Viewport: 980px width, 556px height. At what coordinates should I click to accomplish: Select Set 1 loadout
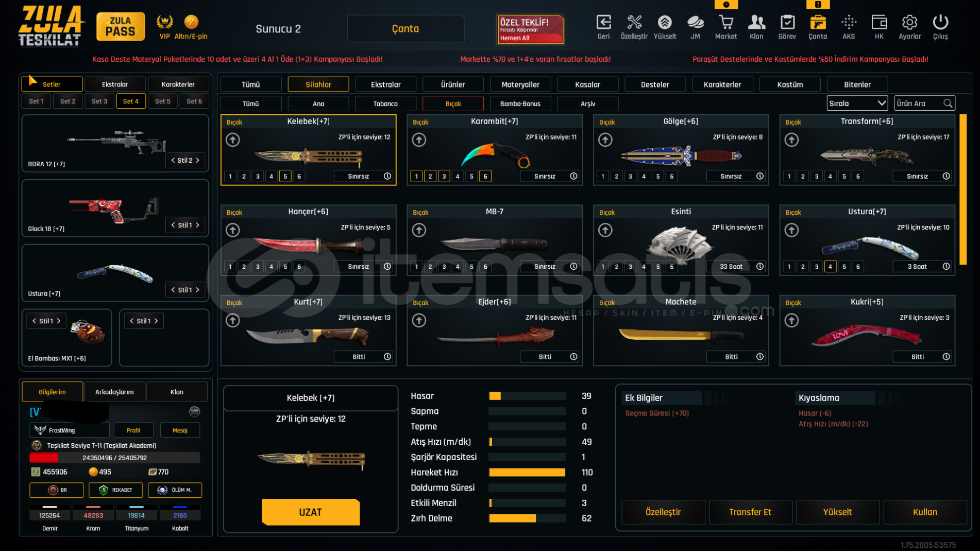[x=36, y=101]
